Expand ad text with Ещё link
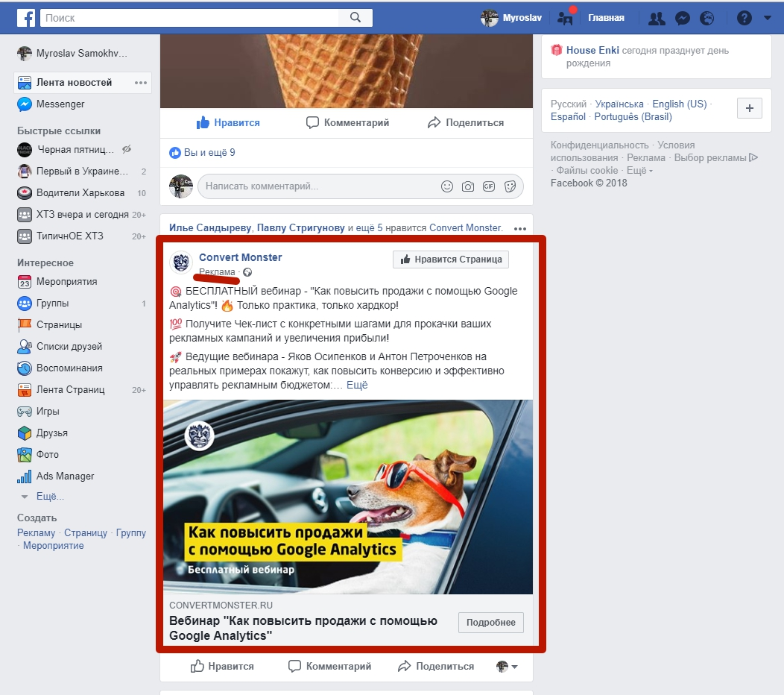 coord(357,385)
